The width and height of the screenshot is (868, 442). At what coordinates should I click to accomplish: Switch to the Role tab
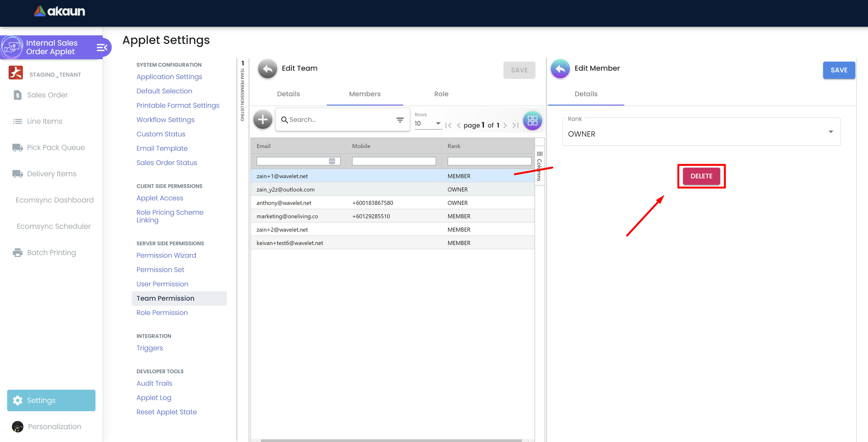click(x=441, y=94)
